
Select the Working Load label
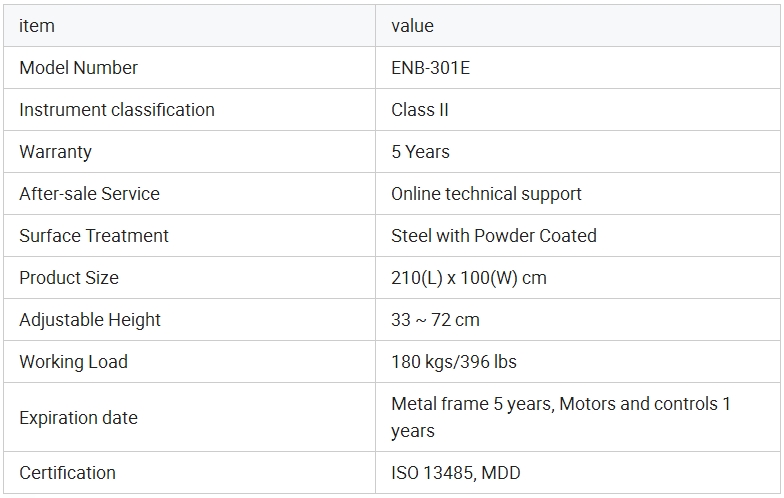(73, 362)
